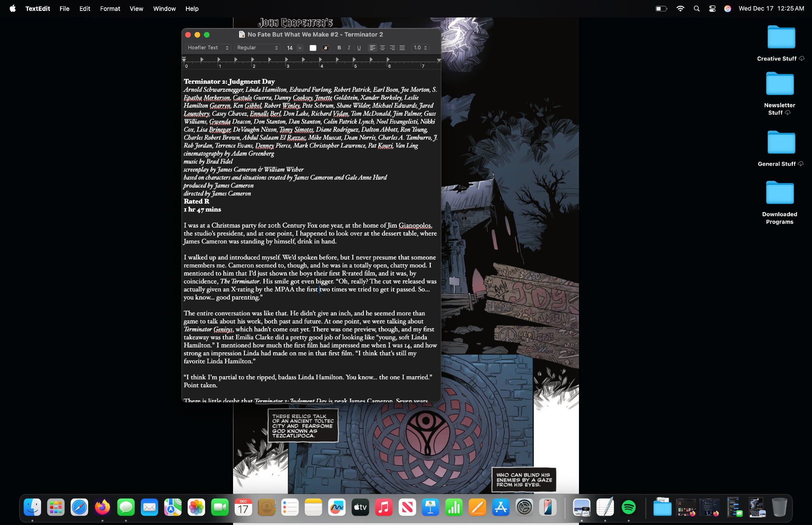Screen dimensions: 812x525
Task: Click the tab stop at ruler 1 inch
Action: coord(219,60)
